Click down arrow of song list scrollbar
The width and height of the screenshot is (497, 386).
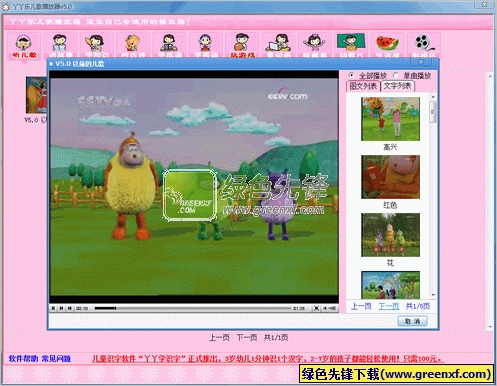pyautogui.click(x=433, y=295)
